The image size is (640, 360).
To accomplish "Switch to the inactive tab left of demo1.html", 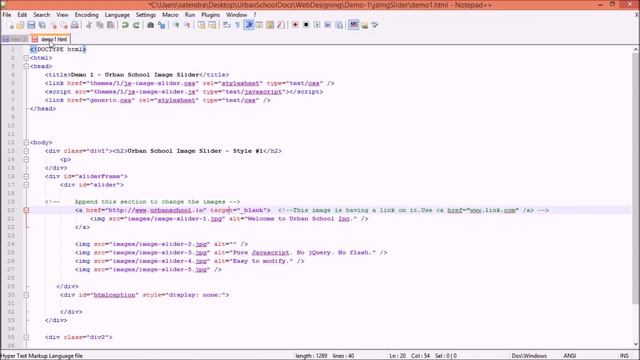I will [x=15, y=39].
